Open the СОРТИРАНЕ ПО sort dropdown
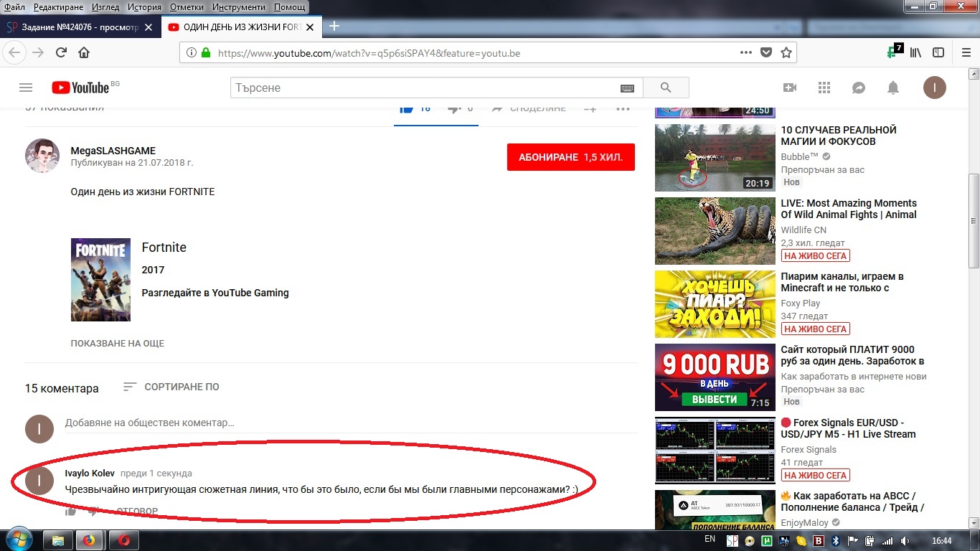The width and height of the screenshot is (980, 551). [x=171, y=387]
